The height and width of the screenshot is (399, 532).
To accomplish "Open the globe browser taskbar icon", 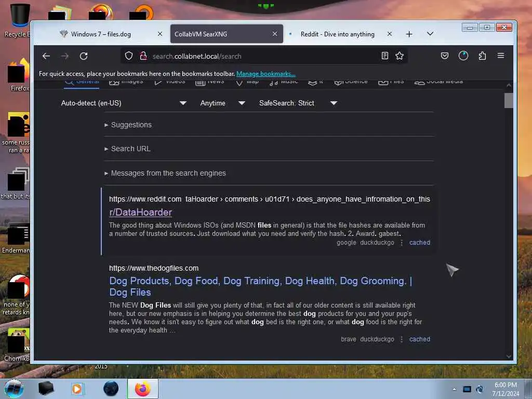I will coord(111,389).
